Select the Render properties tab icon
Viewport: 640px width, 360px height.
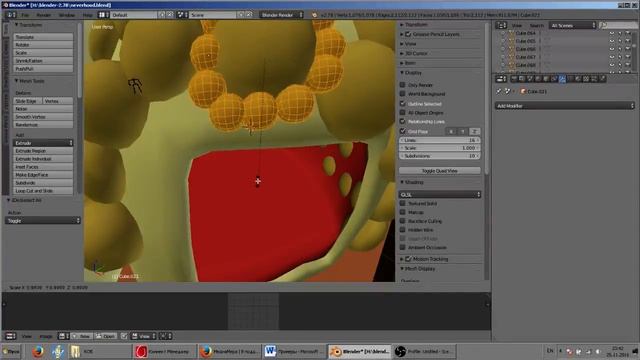pos(514,79)
